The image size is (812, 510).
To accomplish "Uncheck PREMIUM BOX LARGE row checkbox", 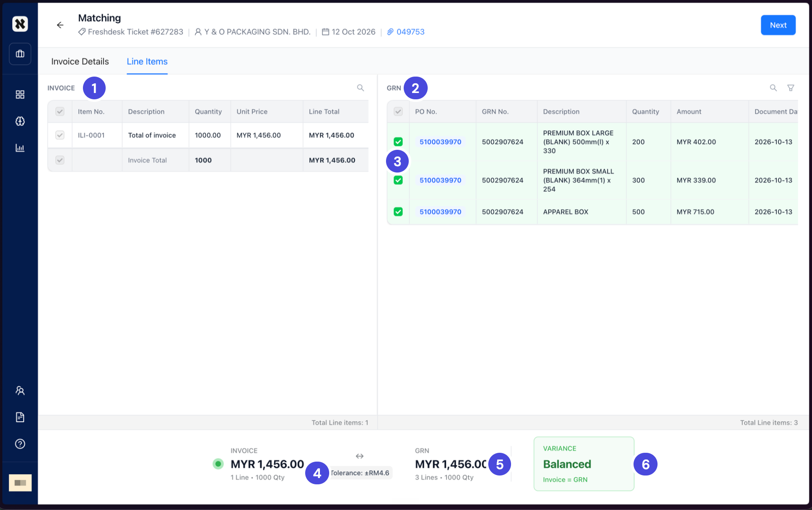I will pyautogui.click(x=398, y=142).
